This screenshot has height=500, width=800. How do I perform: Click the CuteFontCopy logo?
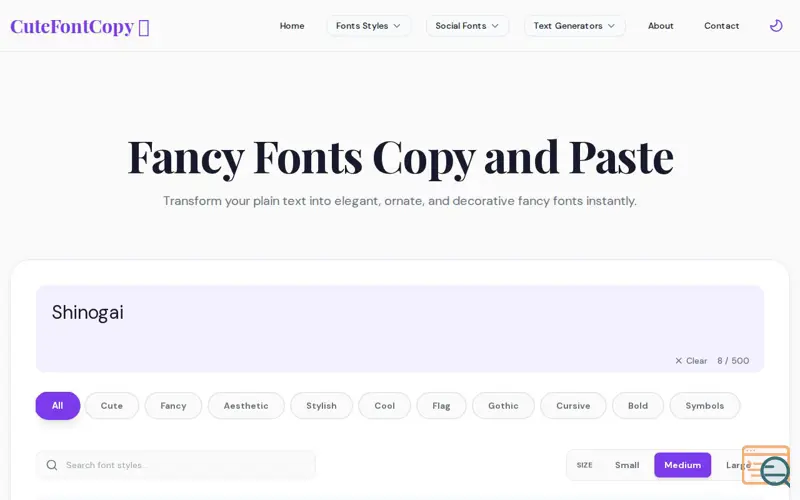point(80,27)
